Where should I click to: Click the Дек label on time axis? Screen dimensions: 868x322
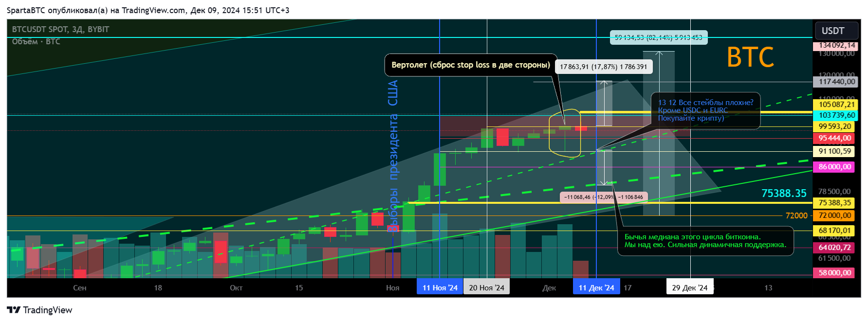[549, 288]
